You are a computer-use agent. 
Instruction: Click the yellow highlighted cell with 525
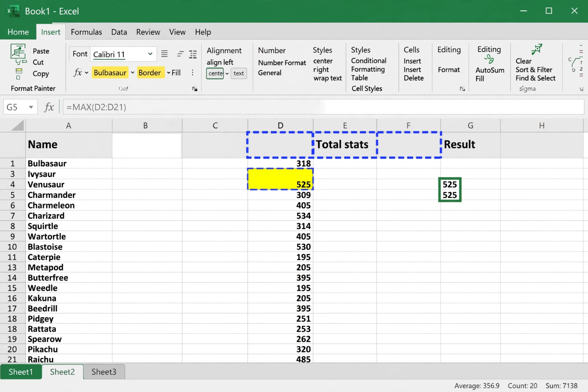(280, 179)
